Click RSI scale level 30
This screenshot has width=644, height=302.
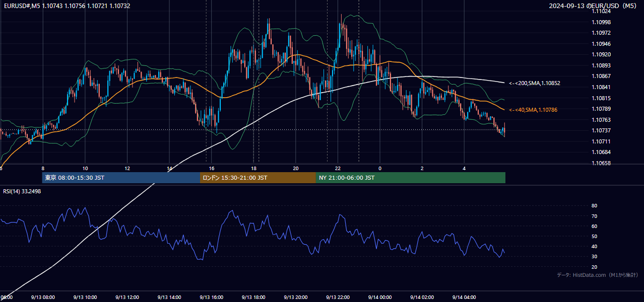click(x=594, y=256)
